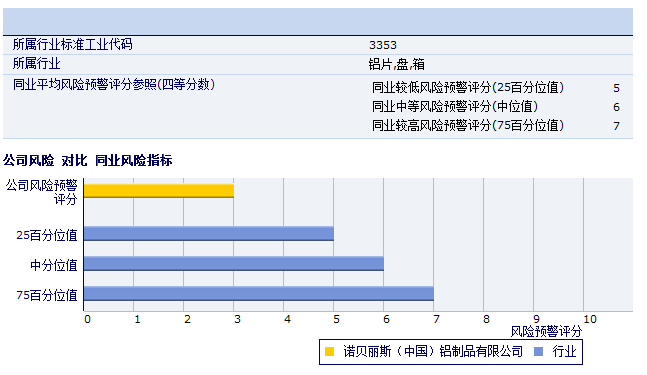The width and height of the screenshot is (647, 375).
Task: Click the 同业较低风险预警评分(25百分位值) row
Action: pos(496,87)
